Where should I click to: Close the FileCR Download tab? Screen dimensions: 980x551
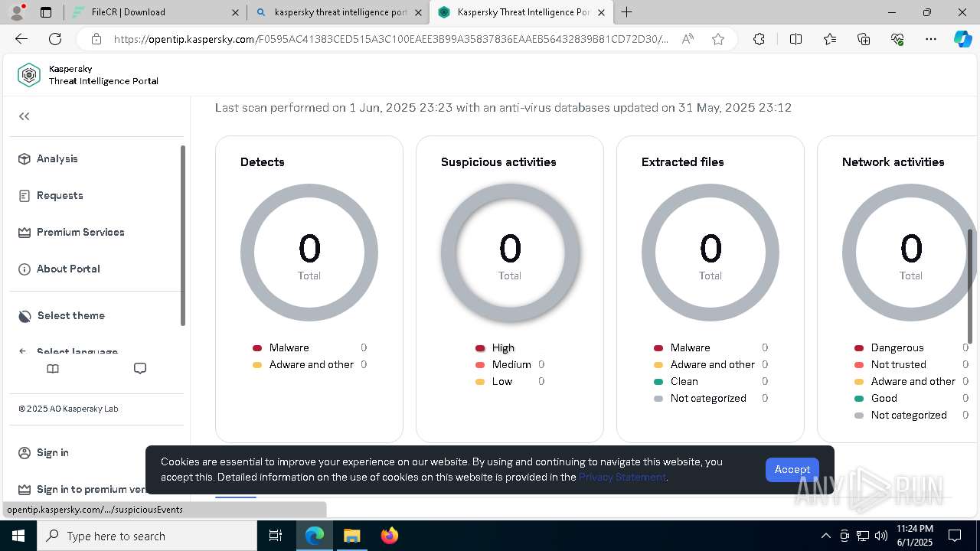click(x=235, y=12)
